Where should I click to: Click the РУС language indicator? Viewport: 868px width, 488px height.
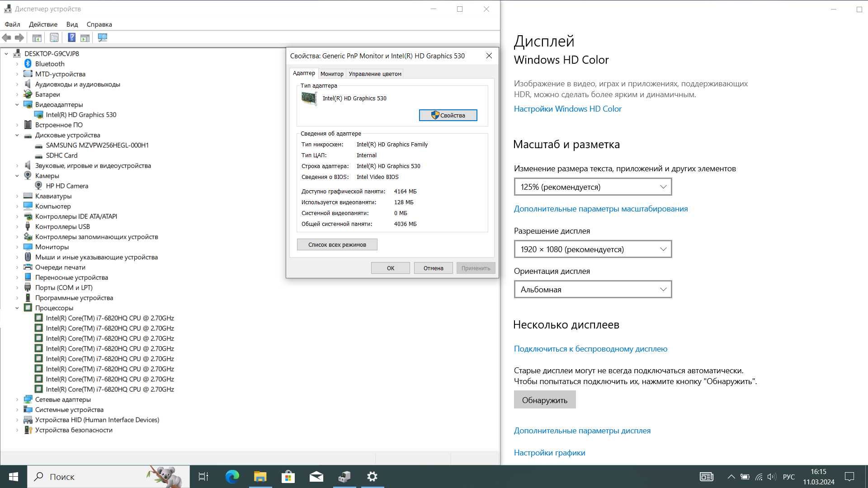[788, 477]
